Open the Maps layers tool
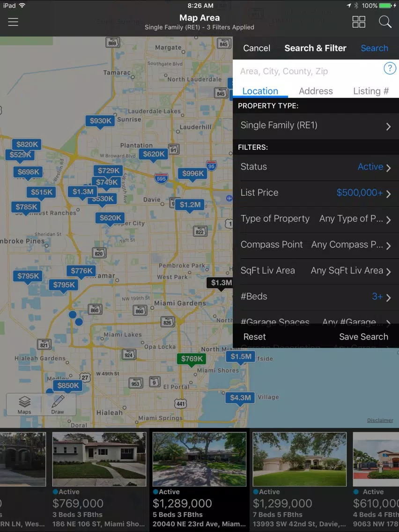Screen dimensions: 399x532 (x=24, y=405)
